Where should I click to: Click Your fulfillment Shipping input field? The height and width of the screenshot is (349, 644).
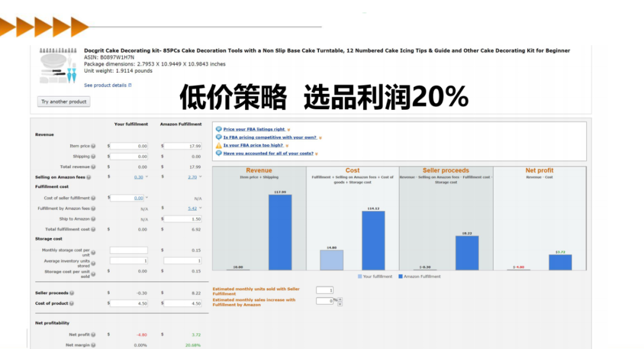pyautogui.click(x=129, y=156)
